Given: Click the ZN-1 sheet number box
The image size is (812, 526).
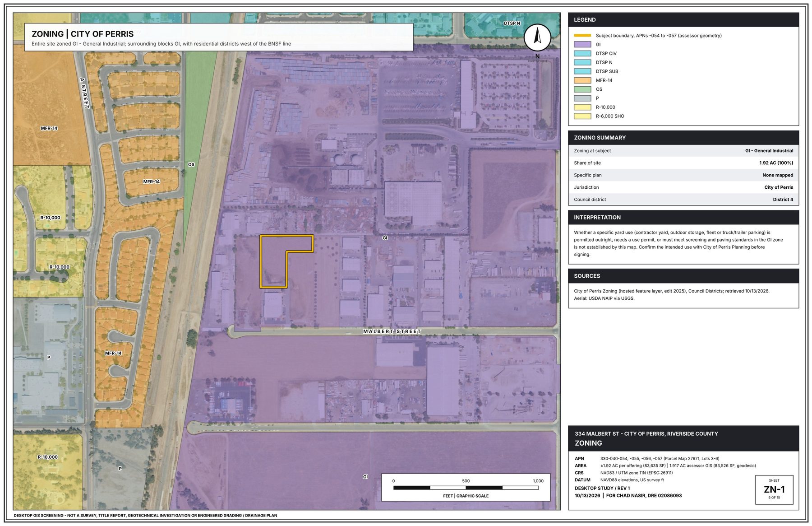Looking at the screenshot, I should pos(774,489).
